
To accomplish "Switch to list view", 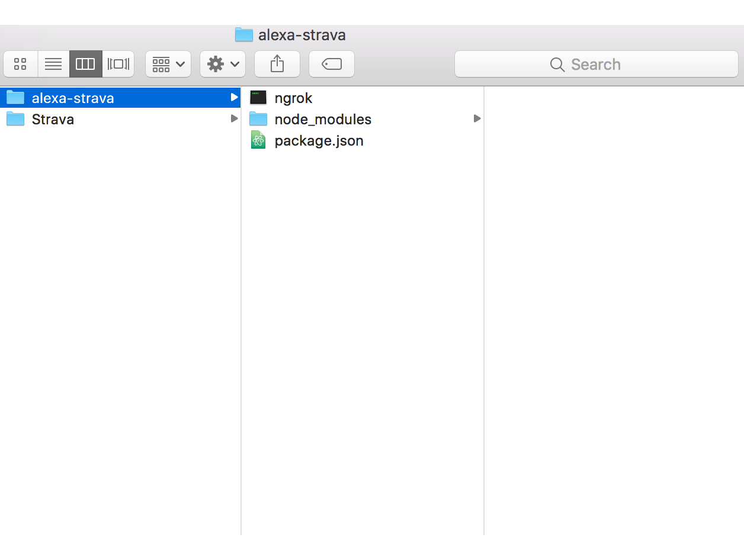I will (x=53, y=64).
